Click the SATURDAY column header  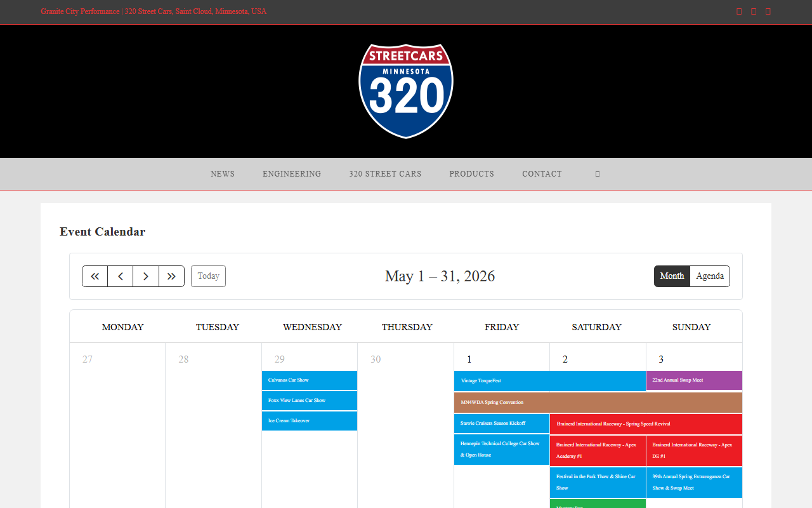(596, 327)
